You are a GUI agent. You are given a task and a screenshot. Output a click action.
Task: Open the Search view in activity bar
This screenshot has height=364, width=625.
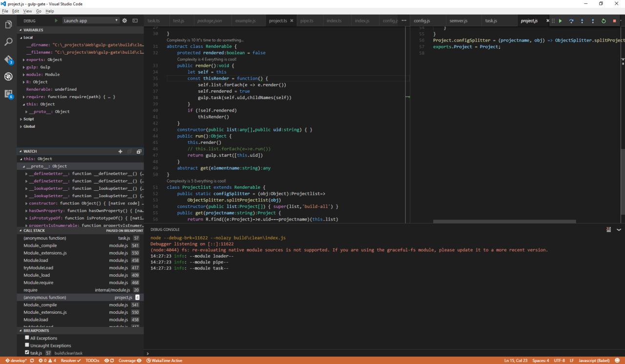(x=8, y=42)
